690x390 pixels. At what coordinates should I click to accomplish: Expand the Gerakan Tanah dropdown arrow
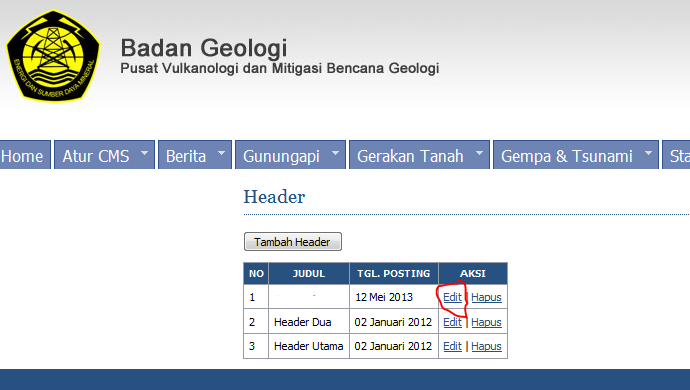coord(479,153)
